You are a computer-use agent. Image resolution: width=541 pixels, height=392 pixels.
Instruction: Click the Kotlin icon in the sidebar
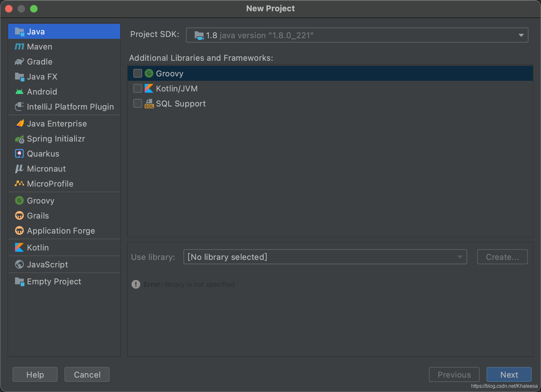click(x=19, y=248)
